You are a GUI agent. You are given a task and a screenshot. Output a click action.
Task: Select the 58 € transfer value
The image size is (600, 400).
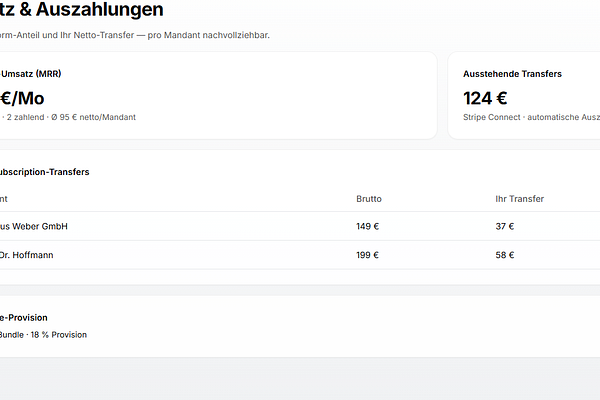505,255
